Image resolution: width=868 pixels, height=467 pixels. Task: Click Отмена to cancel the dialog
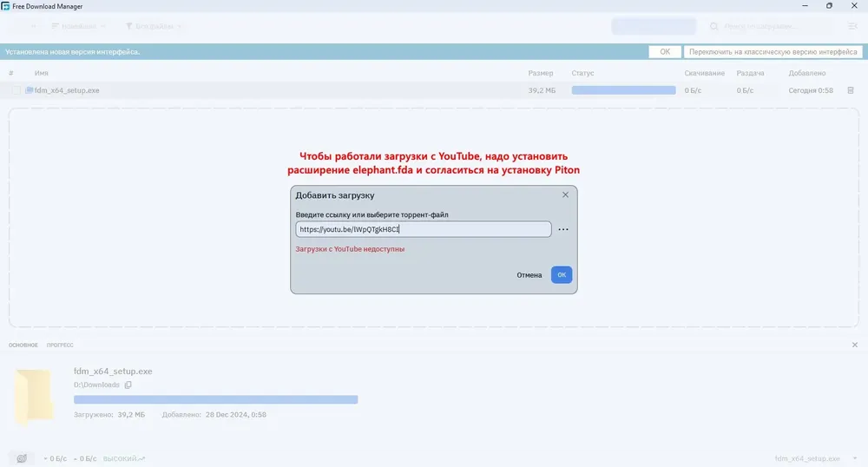(x=529, y=275)
